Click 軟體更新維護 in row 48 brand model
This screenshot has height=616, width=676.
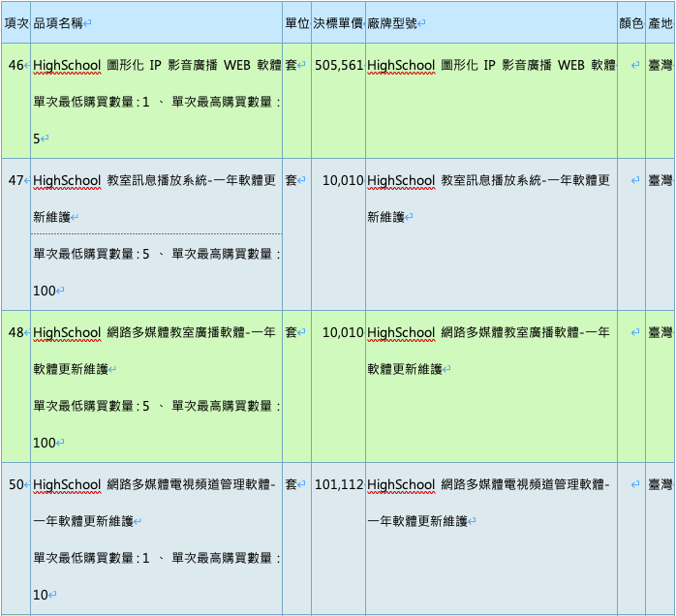(x=405, y=369)
